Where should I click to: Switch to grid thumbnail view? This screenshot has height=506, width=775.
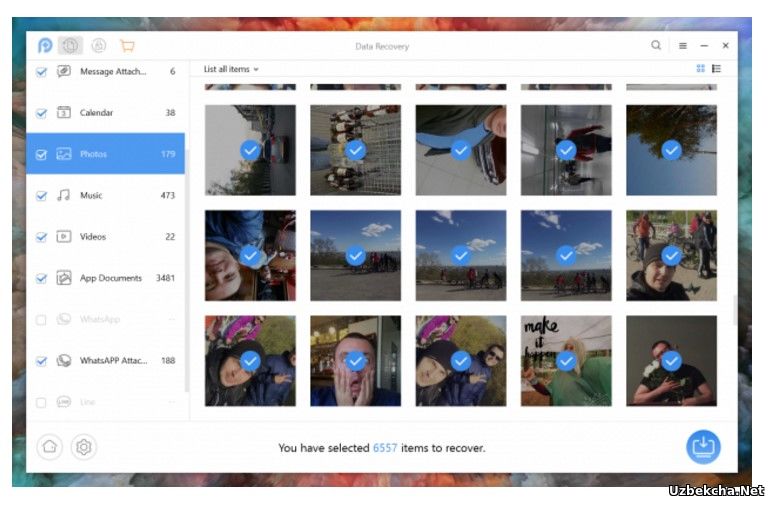point(700,69)
